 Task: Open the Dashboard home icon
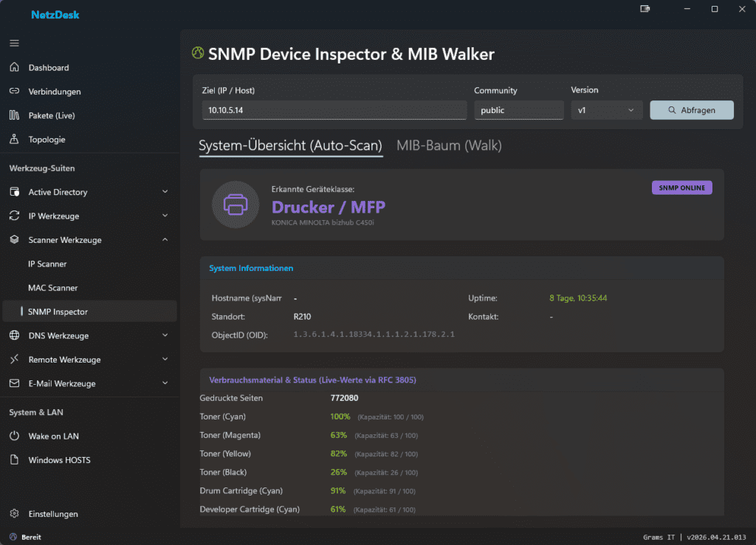pyautogui.click(x=14, y=68)
